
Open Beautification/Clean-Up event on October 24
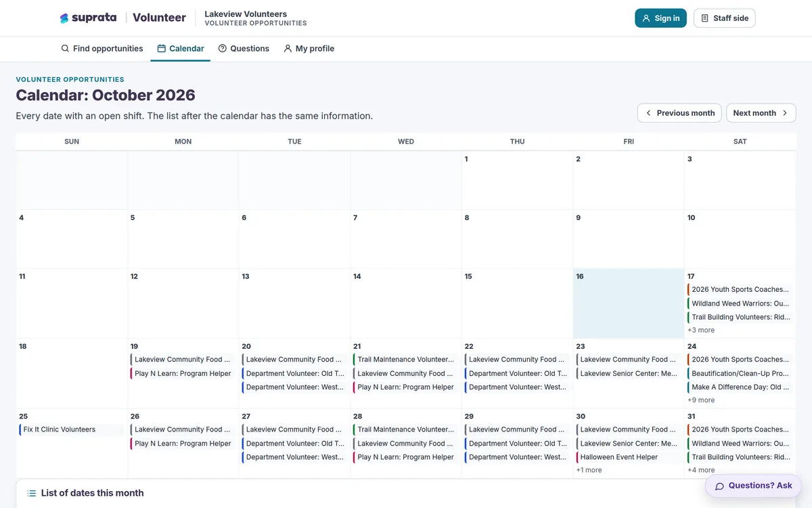740,374
